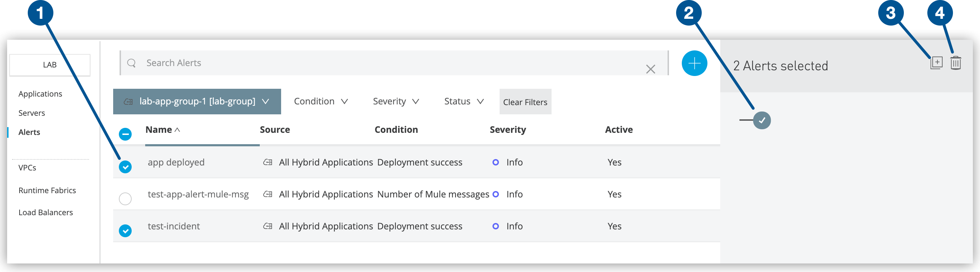
Task: Click the duplicate alerts icon
Action: tap(936, 63)
